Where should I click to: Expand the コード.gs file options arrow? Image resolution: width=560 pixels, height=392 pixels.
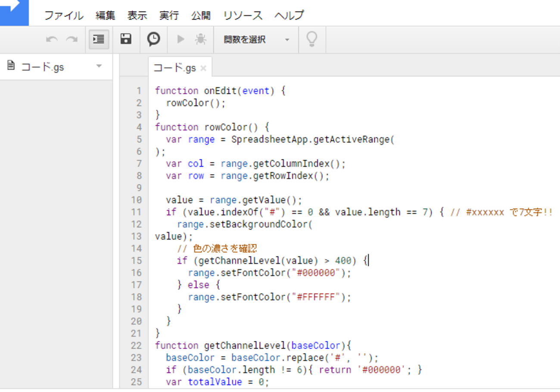(99, 66)
